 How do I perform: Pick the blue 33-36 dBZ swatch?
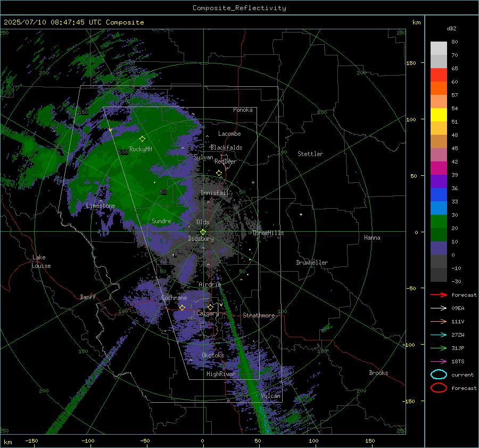(439, 195)
